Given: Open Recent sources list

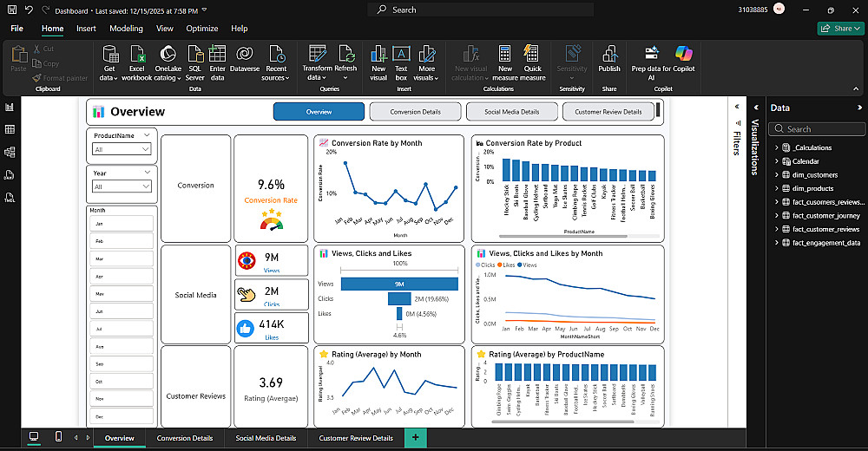Looking at the screenshot, I should click(x=276, y=63).
